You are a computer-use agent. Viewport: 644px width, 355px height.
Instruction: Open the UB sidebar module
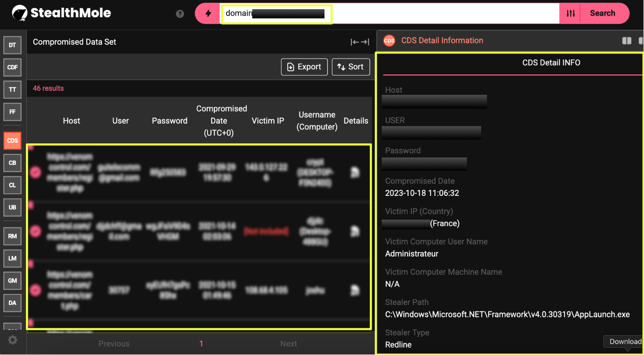tap(13, 207)
